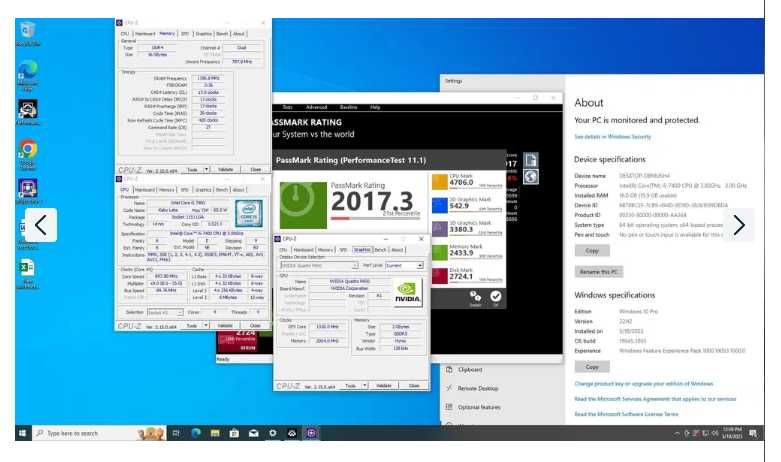Select the green Memory Mark tile icon
The width and height of the screenshot is (781, 462).
tap(439, 252)
